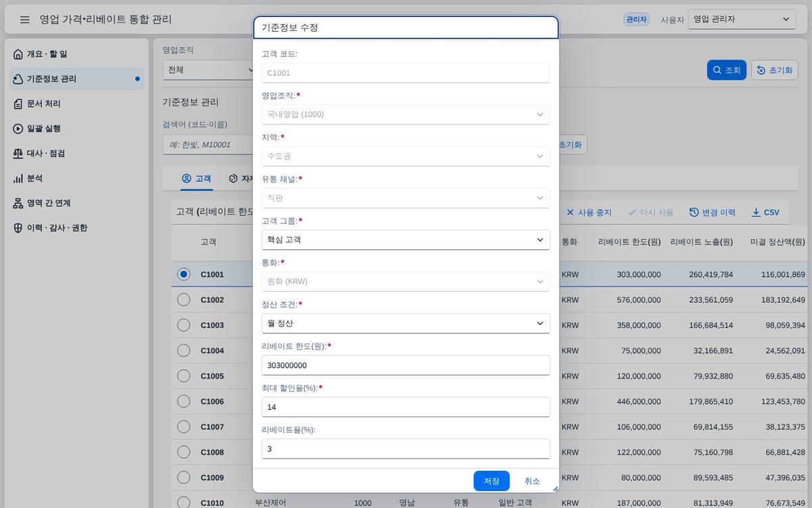Click the 영역 간 연계 hierarchy icon

pos(18,203)
